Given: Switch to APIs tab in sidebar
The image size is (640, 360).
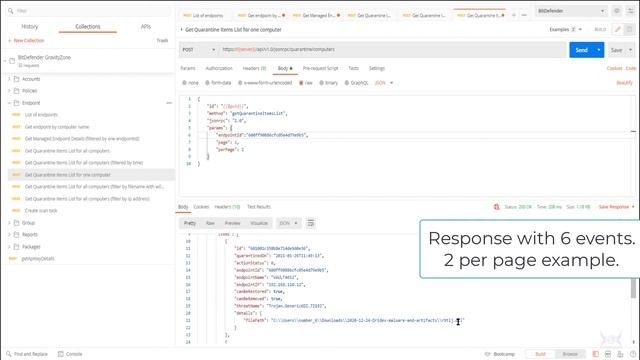Looking at the screenshot, I should point(146,27).
